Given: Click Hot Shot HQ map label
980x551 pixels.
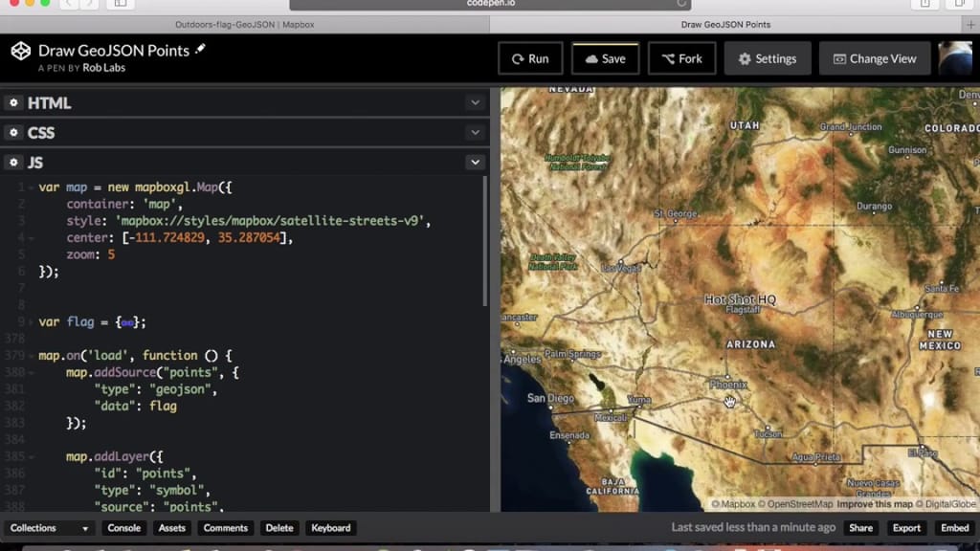Looking at the screenshot, I should click(x=740, y=299).
